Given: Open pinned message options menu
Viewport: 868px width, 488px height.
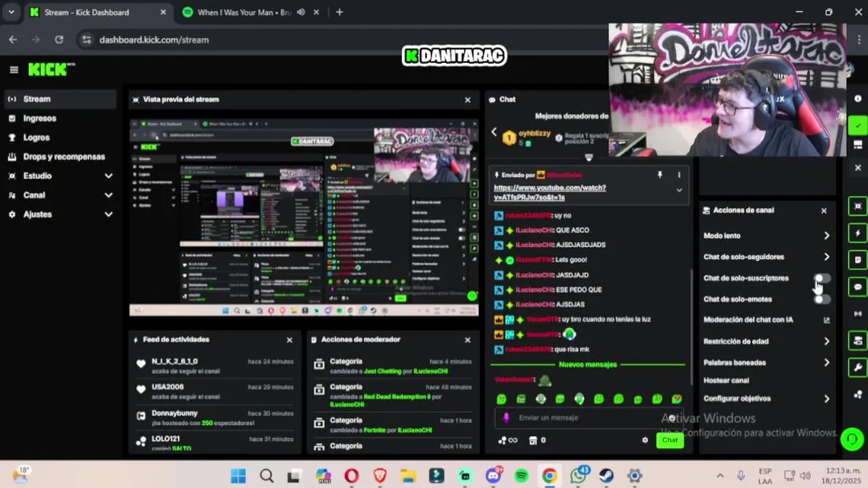Looking at the screenshot, I should click(679, 175).
